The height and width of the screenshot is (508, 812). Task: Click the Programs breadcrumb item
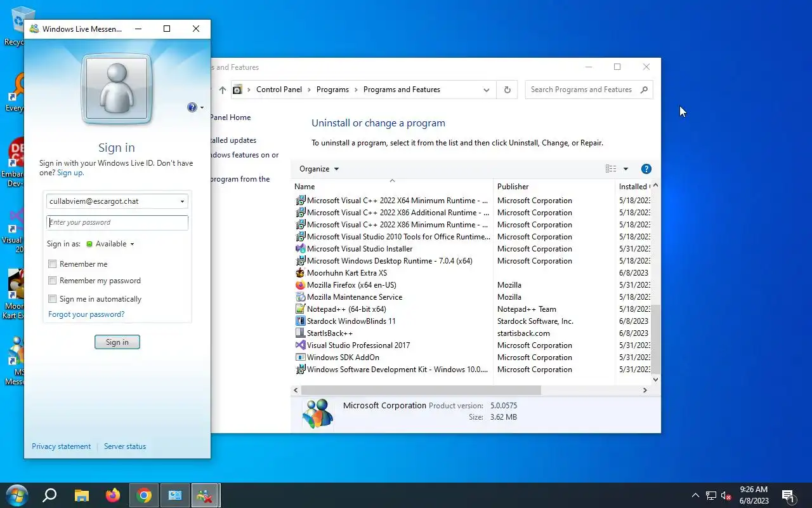click(x=332, y=90)
